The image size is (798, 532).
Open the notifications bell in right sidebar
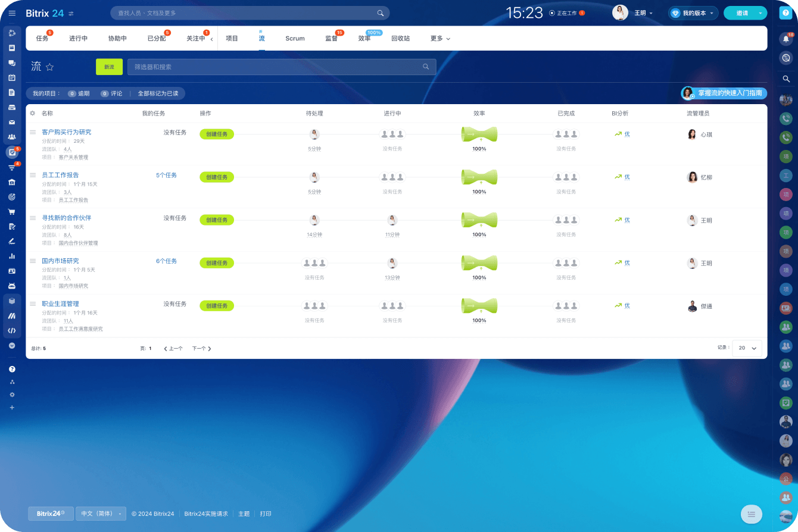point(785,39)
